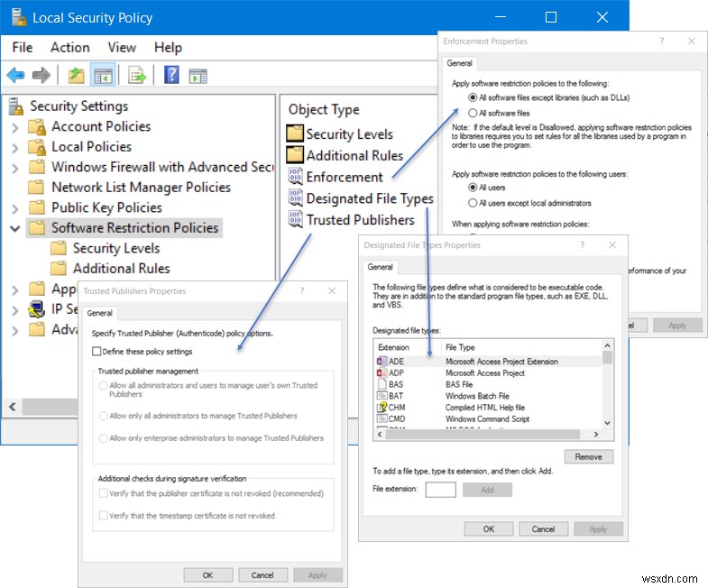
Task: Click the File extension input box
Action: [441, 490]
